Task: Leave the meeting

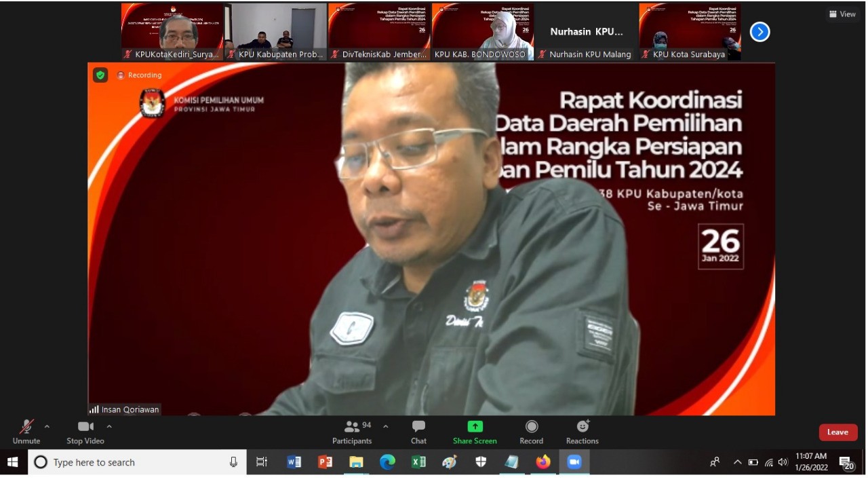Action: click(x=837, y=432)
